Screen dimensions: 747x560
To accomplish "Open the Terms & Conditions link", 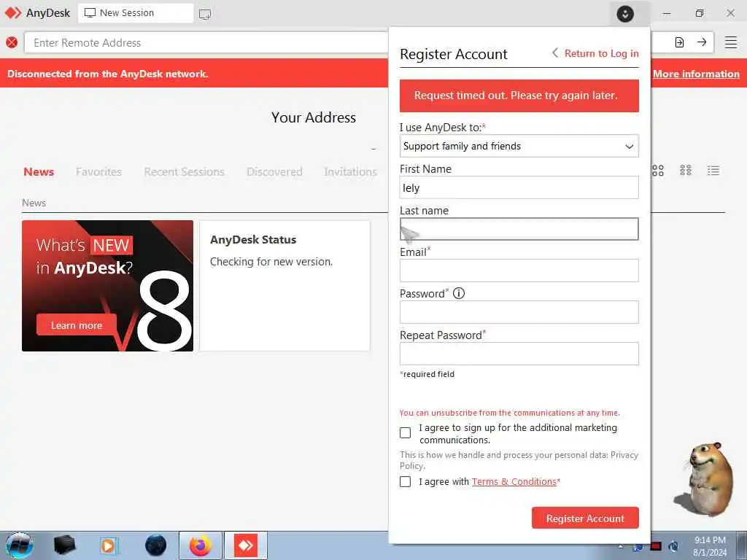I will (514, 481).
